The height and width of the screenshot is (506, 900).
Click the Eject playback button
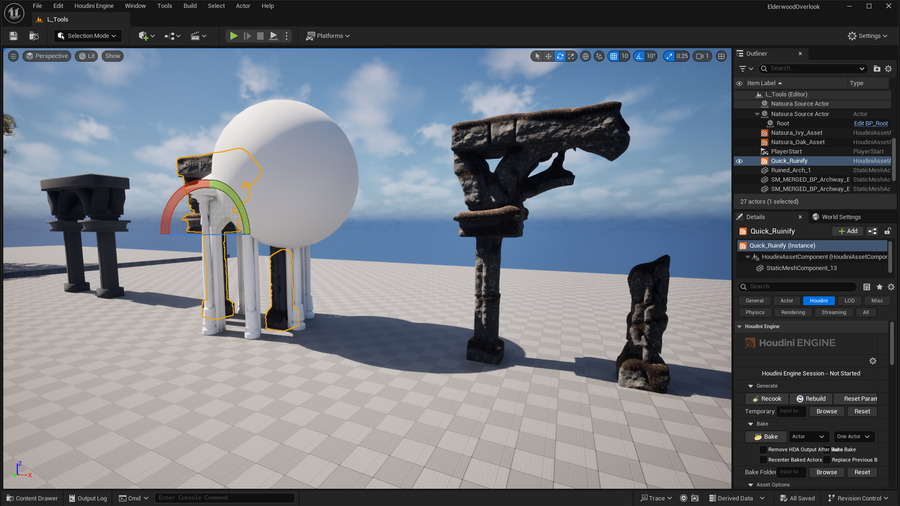tap(274, 36)
